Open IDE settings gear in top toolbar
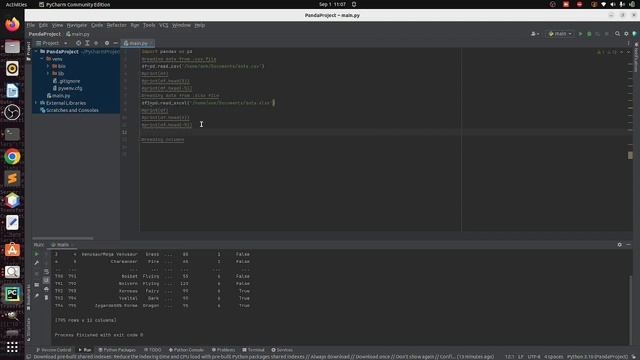 pyautogui.click(x=626, y=34)
